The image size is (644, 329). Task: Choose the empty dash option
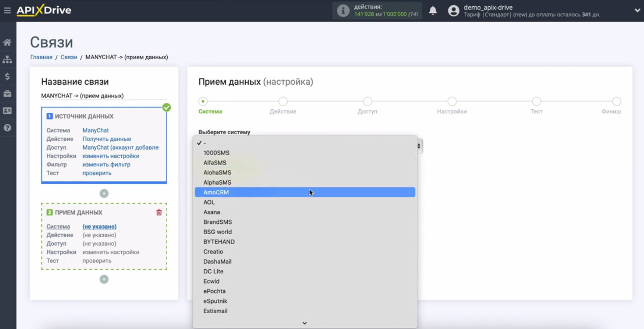click(305, 143)
